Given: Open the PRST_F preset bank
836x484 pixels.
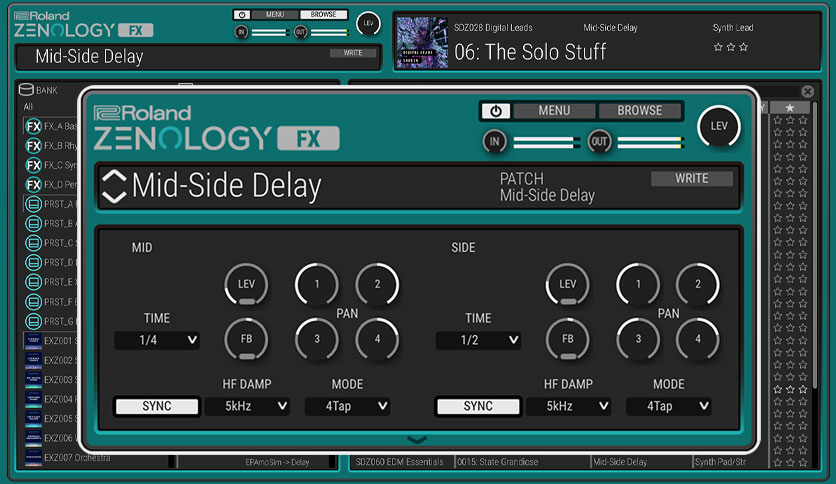Looking at the screenshot, I should tap(34, 302).
